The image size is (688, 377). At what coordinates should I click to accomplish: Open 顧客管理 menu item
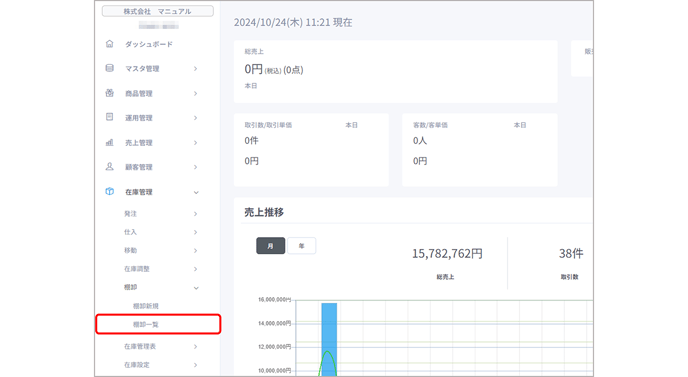[139, 167]
